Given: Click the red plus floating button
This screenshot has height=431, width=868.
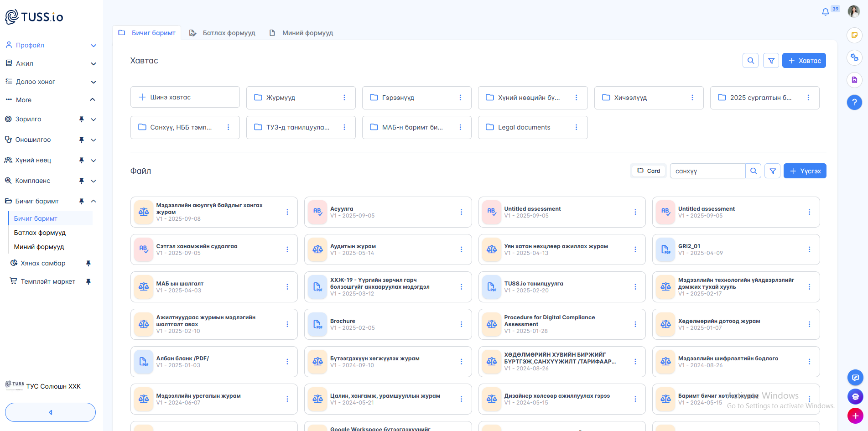Looking at the screenshot, I should [x=855, y=415].
